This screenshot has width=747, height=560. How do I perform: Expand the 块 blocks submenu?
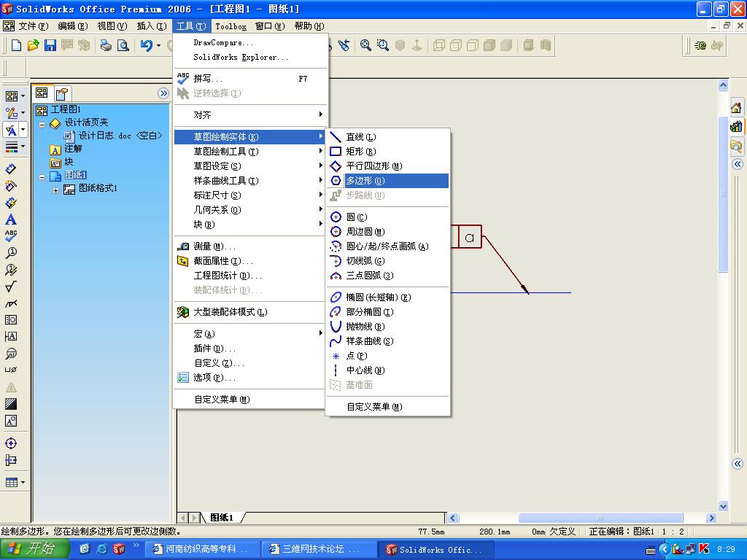[x=251, y=225]
